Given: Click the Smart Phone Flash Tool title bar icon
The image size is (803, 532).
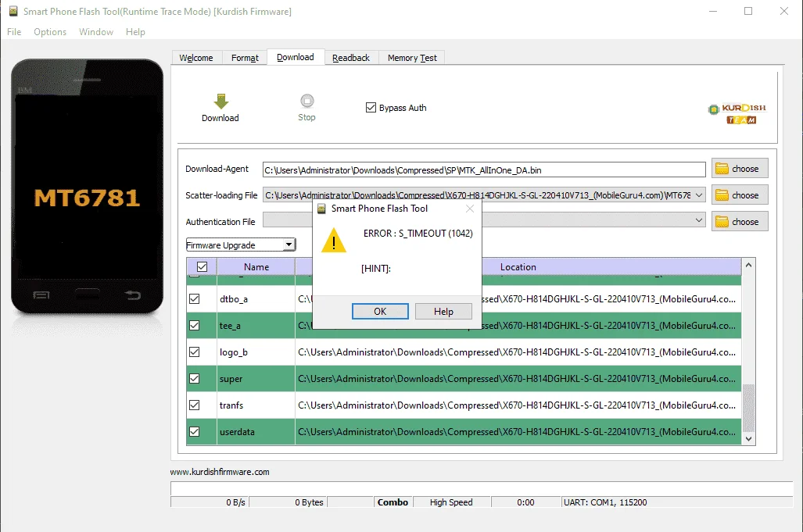Looking at the screenshot, I should (x=13, y=11).
